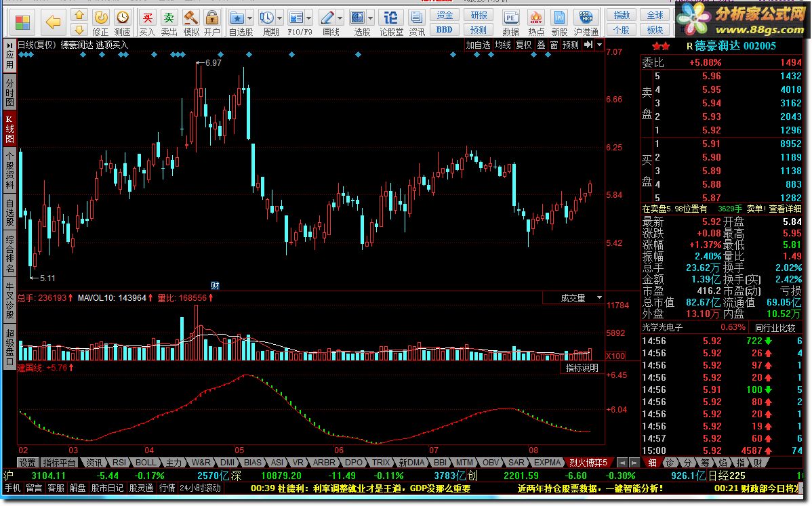
Task: Click the 板块 sector button
Action: [655, 30]
